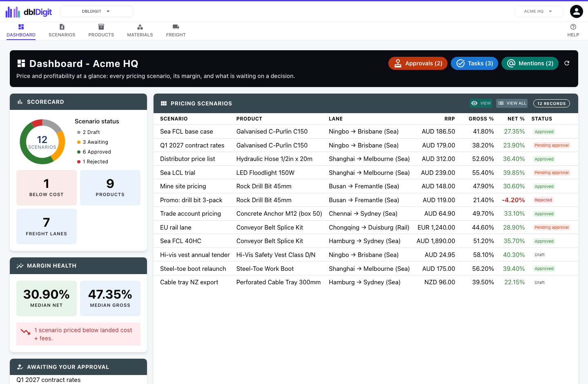This screenshot has height=384, width=588.
Task: Navigate to the Freight tab
Action: pos(176,31)
